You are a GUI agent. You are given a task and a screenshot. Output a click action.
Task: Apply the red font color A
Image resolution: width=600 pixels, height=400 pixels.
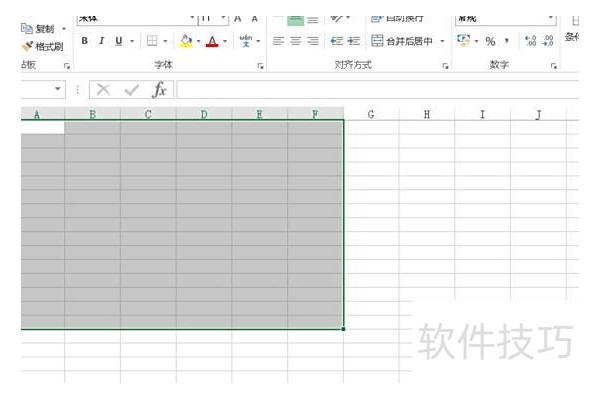tap(212, 41)
